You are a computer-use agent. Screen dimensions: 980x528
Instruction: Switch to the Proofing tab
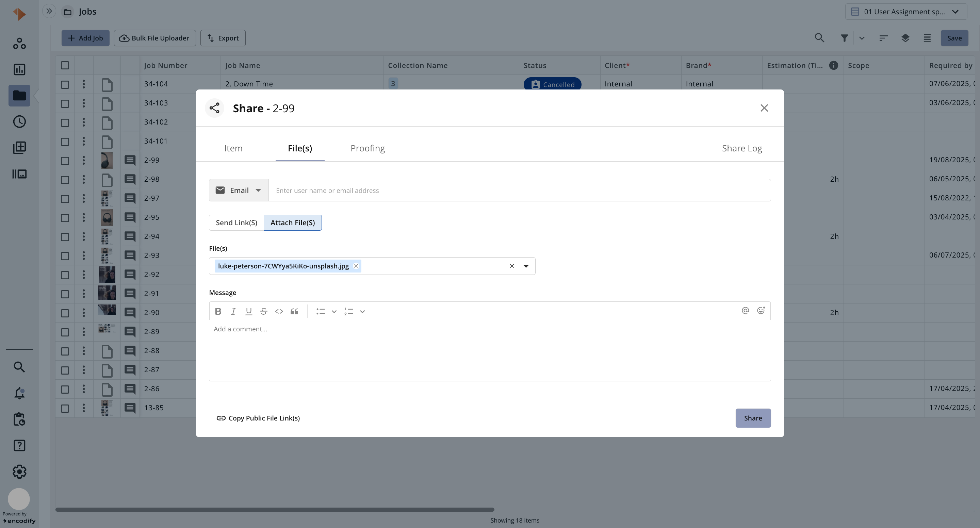coord(367,148)
